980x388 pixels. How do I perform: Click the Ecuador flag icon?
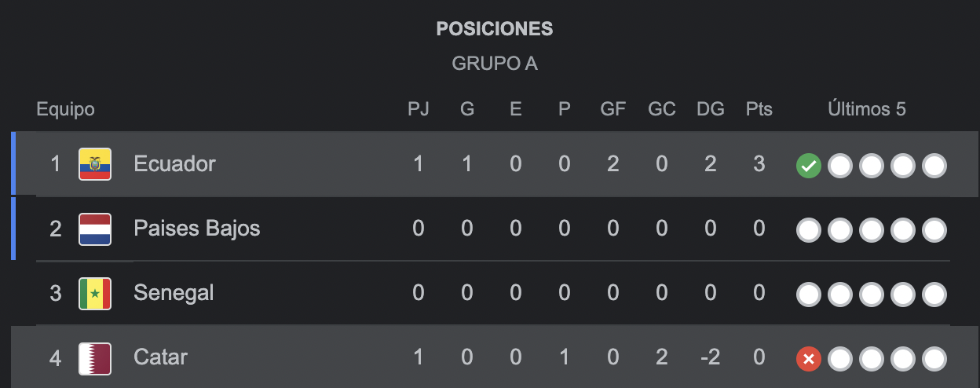pos(95,164)
